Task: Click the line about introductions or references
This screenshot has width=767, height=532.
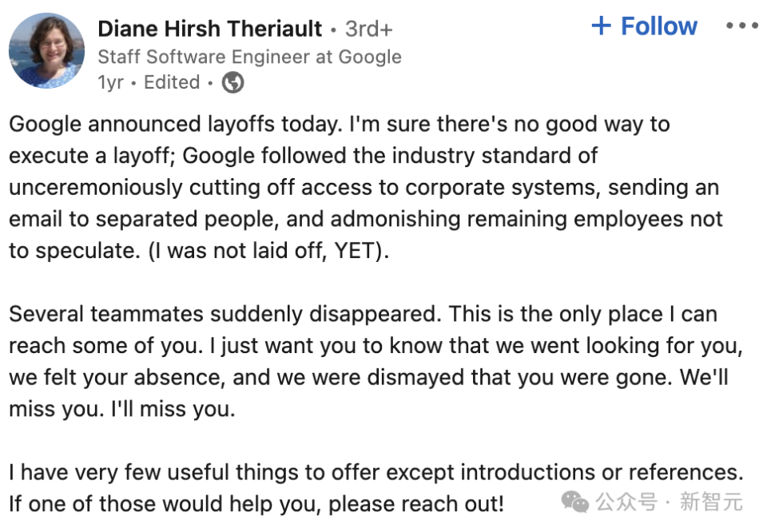Action: 376,473
